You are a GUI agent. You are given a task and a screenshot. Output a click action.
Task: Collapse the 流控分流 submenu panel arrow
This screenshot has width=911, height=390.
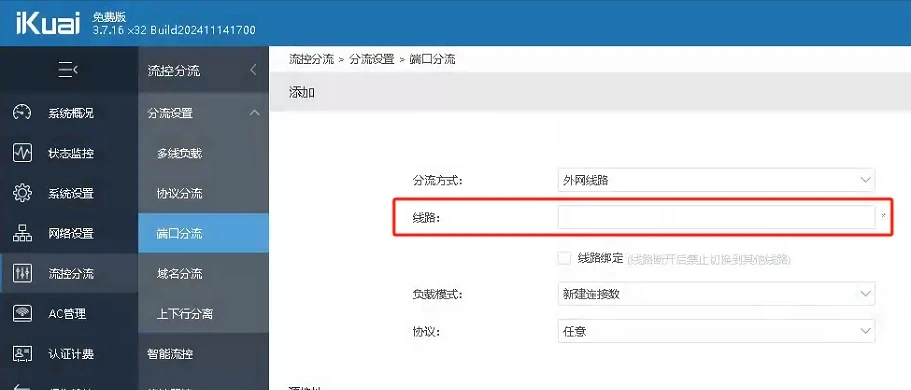pos(253,70)
